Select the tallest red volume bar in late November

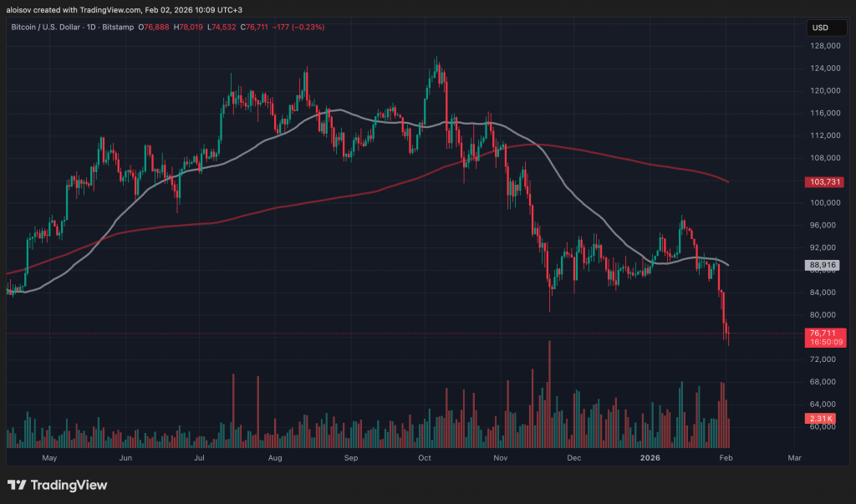point(549,393)
